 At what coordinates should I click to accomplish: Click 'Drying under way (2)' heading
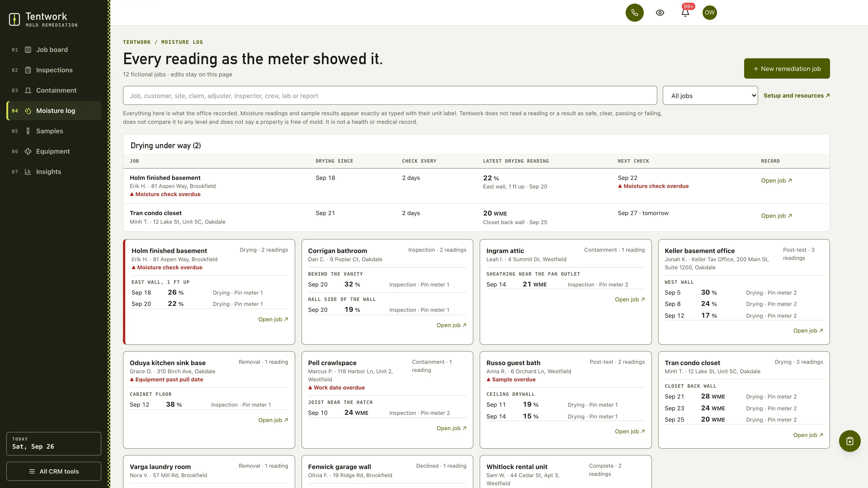(165, 145)
